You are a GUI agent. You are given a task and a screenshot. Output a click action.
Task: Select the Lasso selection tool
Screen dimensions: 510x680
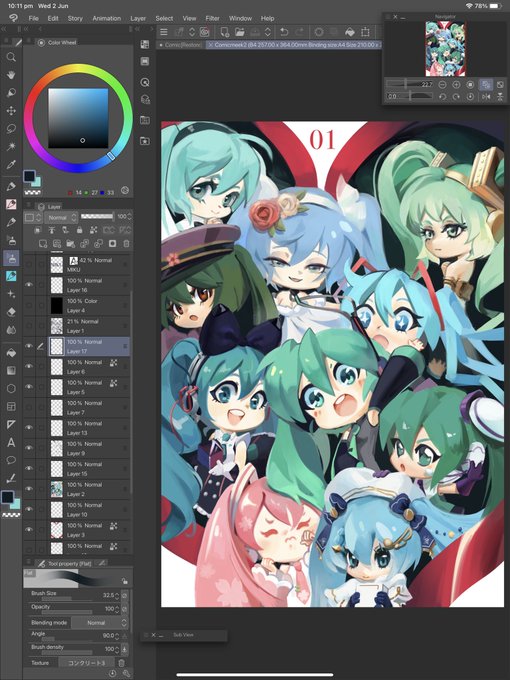11,128
